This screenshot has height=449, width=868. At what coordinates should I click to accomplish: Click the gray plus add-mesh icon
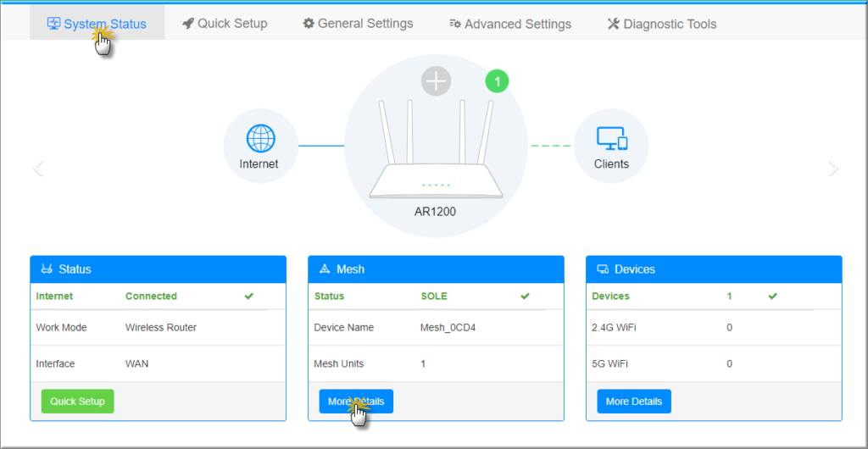click(x=436, y=81)
